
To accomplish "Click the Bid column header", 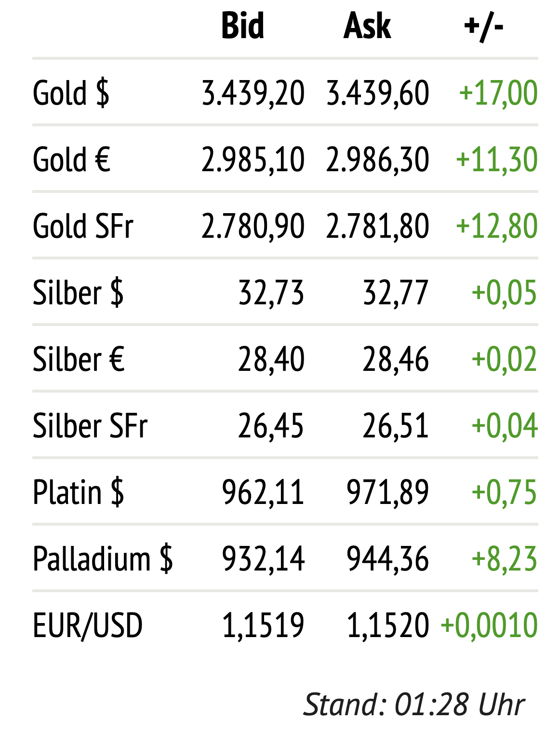I will pos(242,26).
